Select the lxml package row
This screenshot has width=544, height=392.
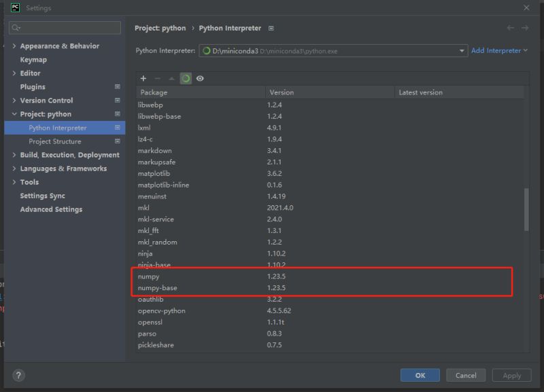[x=330, y=128]
